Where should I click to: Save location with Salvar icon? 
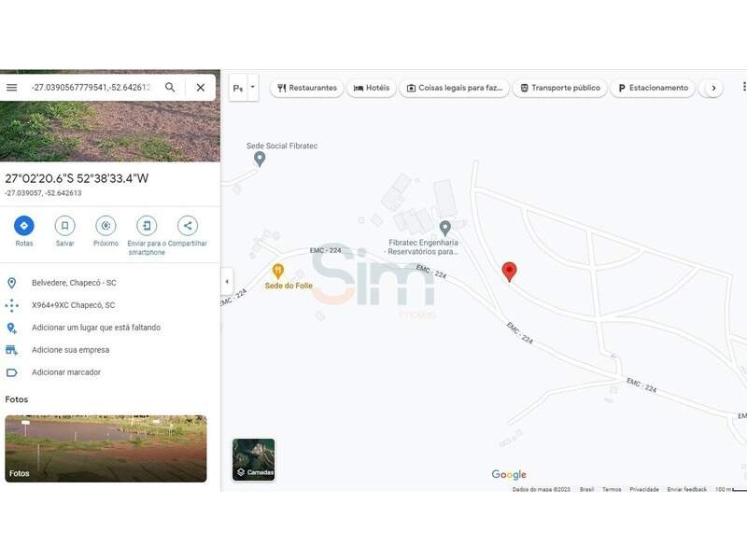[64, 226]
